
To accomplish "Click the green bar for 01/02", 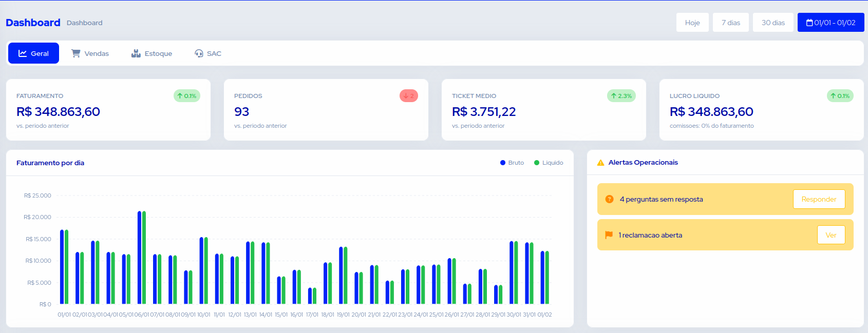I will click(x=547, y=278).
